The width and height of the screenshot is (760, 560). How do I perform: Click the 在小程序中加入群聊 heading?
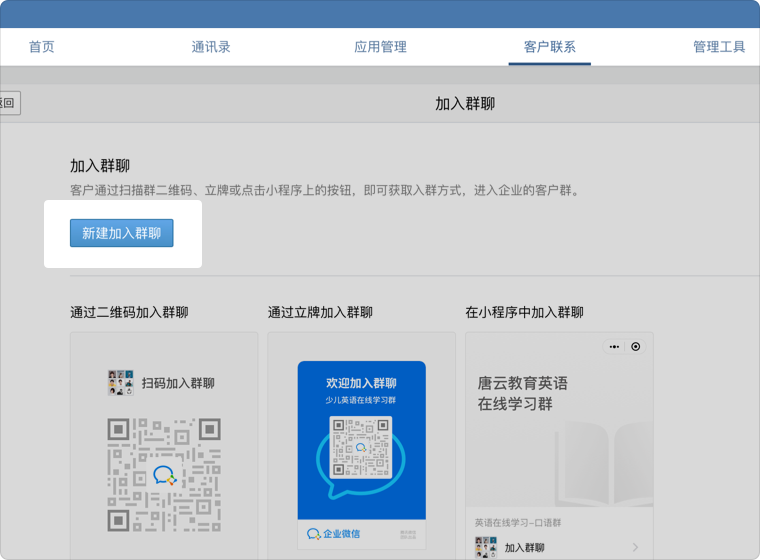pyautogui.click(x=524, y=312)
